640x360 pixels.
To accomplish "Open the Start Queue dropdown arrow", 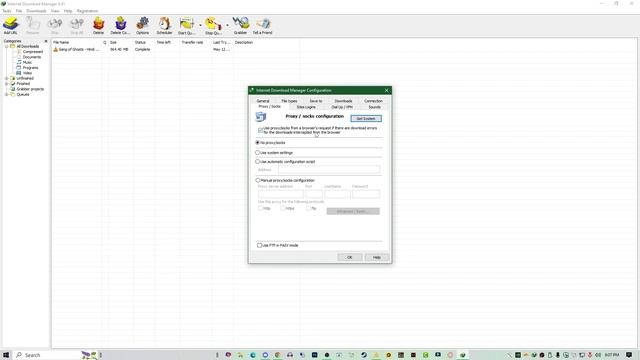I will (x=200, y=25).
